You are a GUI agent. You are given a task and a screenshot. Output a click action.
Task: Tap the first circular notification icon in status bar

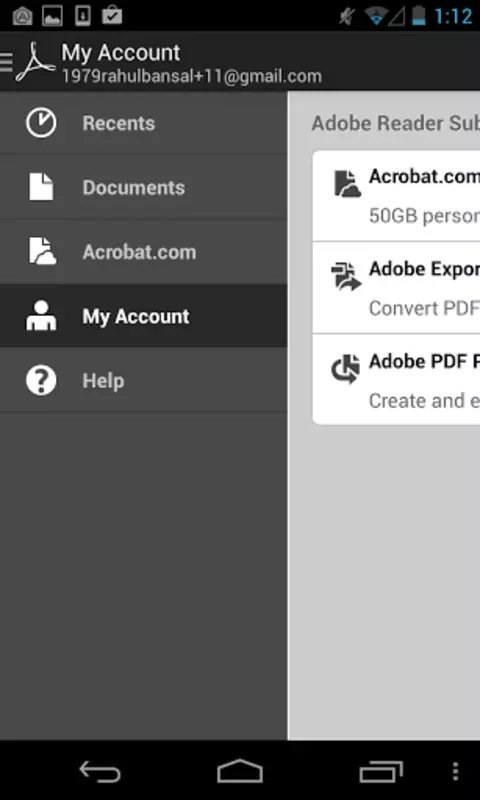(x=22, y=16)
